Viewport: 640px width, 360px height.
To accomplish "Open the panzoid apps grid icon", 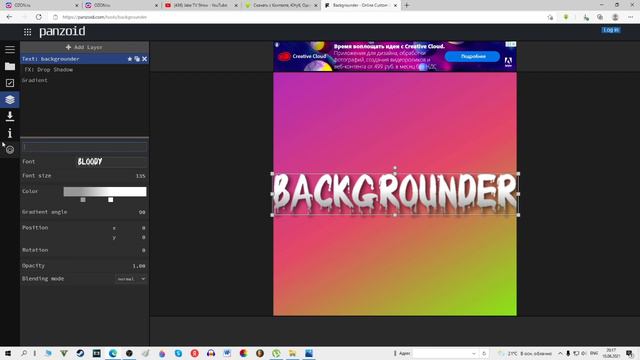I will [27, 32].
